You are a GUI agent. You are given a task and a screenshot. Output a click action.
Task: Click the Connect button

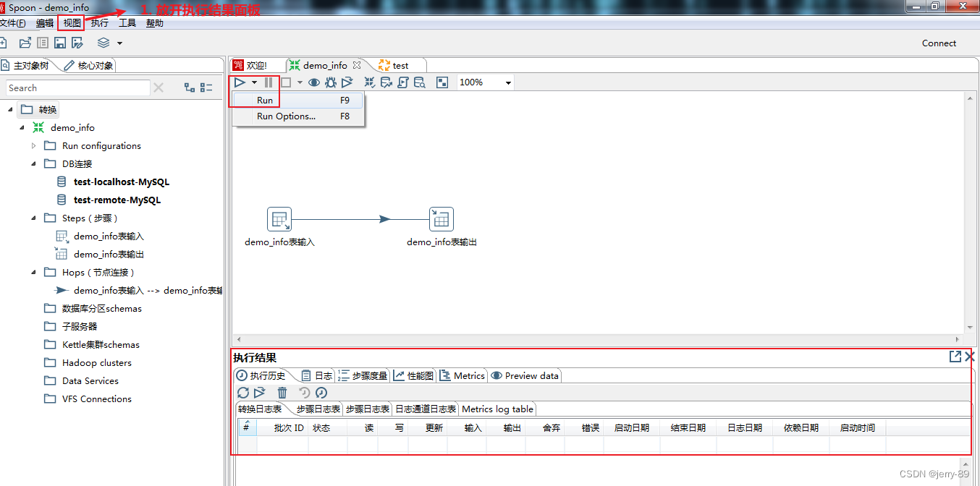pyautogui.click(x=939, y=43)
